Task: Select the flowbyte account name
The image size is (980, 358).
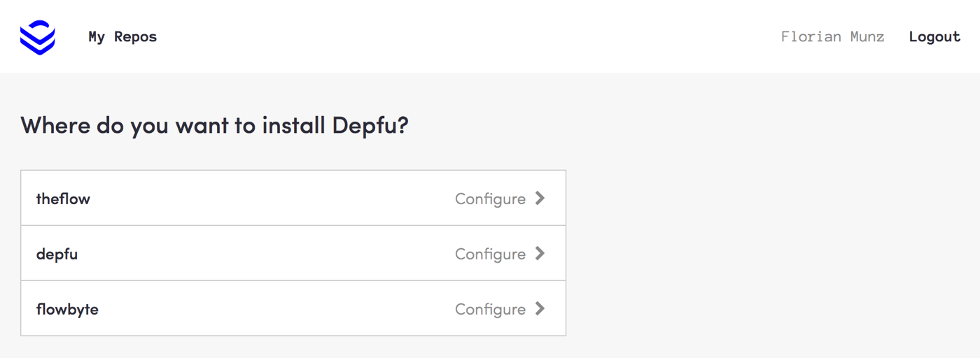Action: pyautogui.click(x=67, y=309)
